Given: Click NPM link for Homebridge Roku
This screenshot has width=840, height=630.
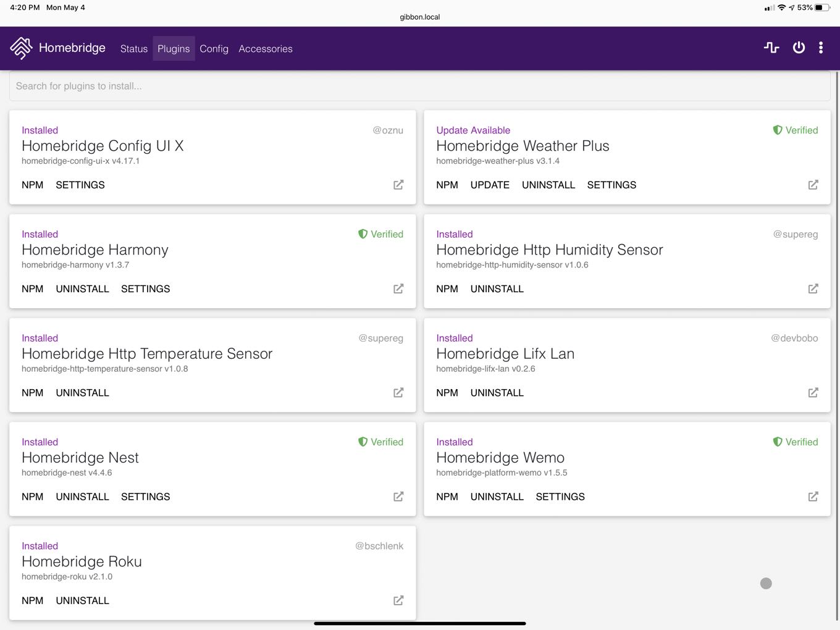Looking at the screenshot, I should coord(33,600).
